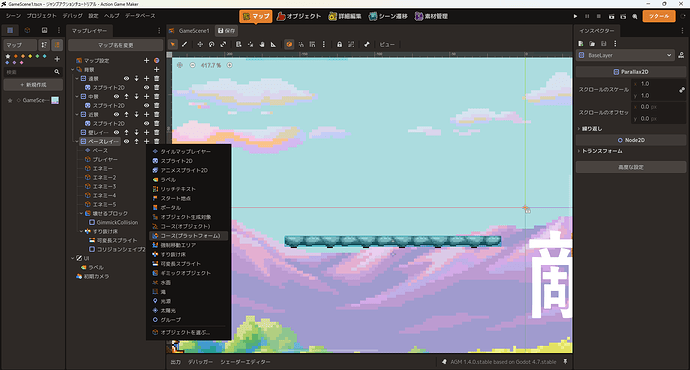This screenshot has width=690, height=370.
Task: Click the trash icon for 遠景 layer
Action: click(x=157, y=79)
